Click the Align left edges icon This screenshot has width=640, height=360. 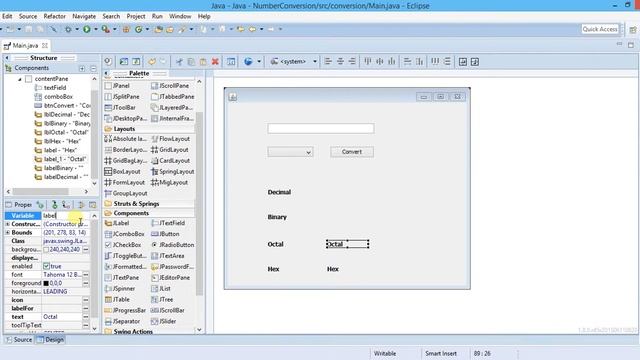[328, 62]
